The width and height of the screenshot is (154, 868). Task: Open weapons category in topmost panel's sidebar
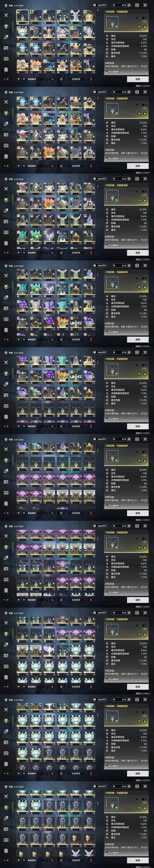click(x=6, y=15)
